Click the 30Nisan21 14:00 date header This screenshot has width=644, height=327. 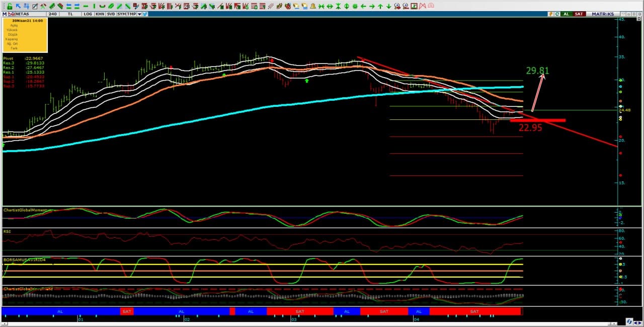coord(27,21)
